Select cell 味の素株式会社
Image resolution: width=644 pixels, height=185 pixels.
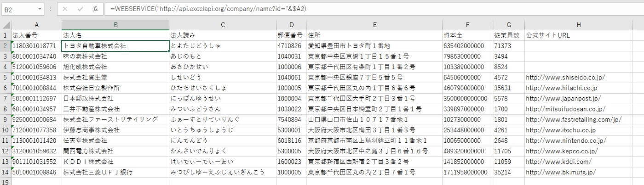(x=115, y=56)
